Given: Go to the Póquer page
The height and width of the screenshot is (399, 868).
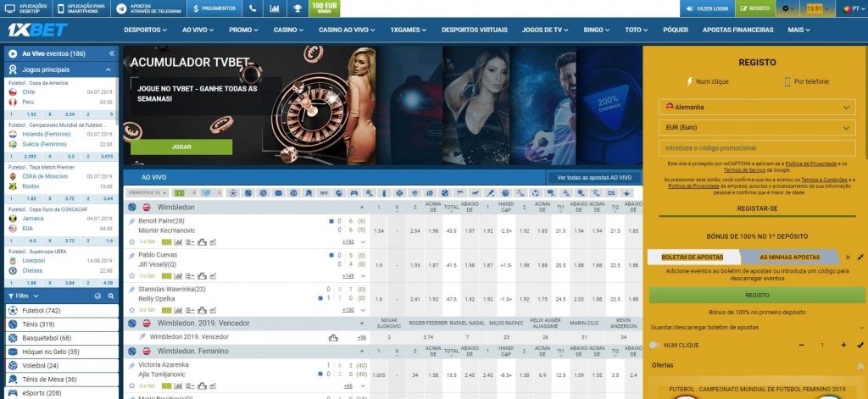Looking at the screenshot, I should coord(676,30).
